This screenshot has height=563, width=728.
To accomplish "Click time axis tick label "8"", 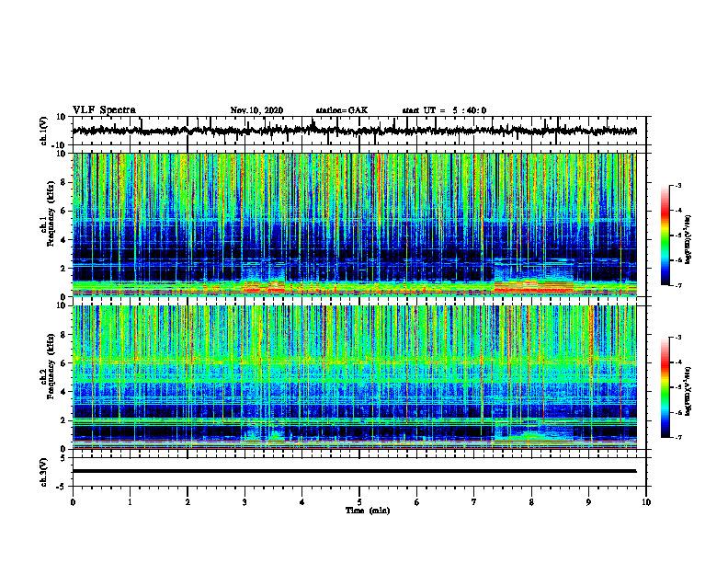I will (531, 502).
